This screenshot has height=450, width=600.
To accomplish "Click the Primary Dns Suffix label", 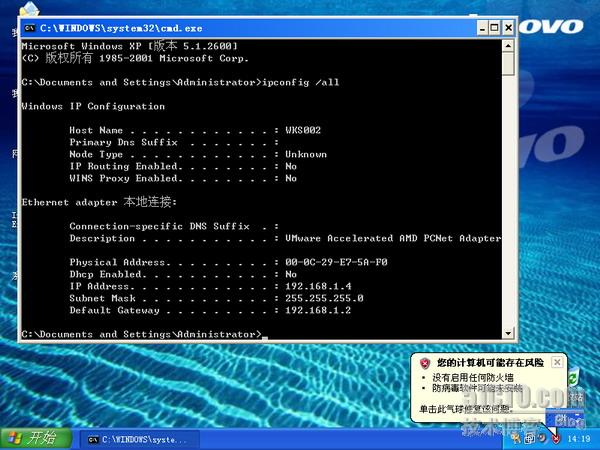I will 124,142.
